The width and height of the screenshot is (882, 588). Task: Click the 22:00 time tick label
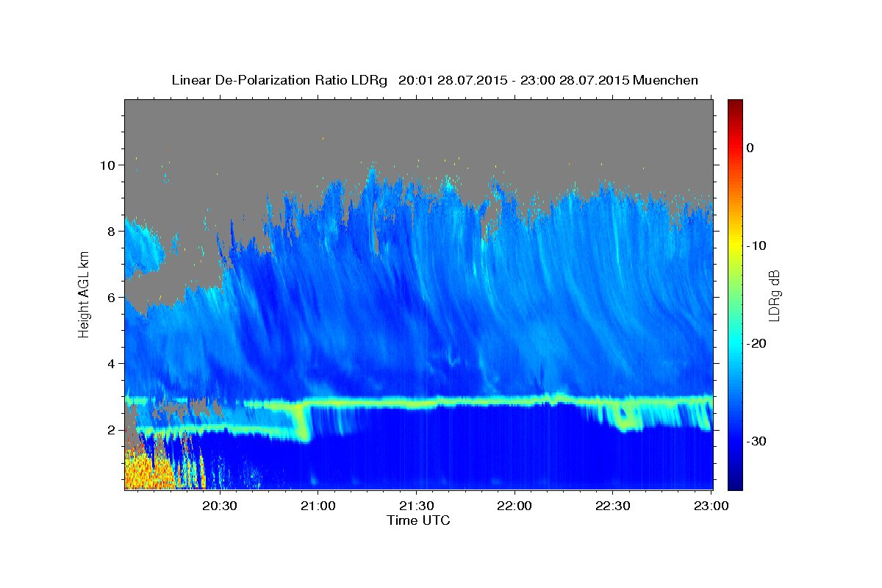click(514, 506)
